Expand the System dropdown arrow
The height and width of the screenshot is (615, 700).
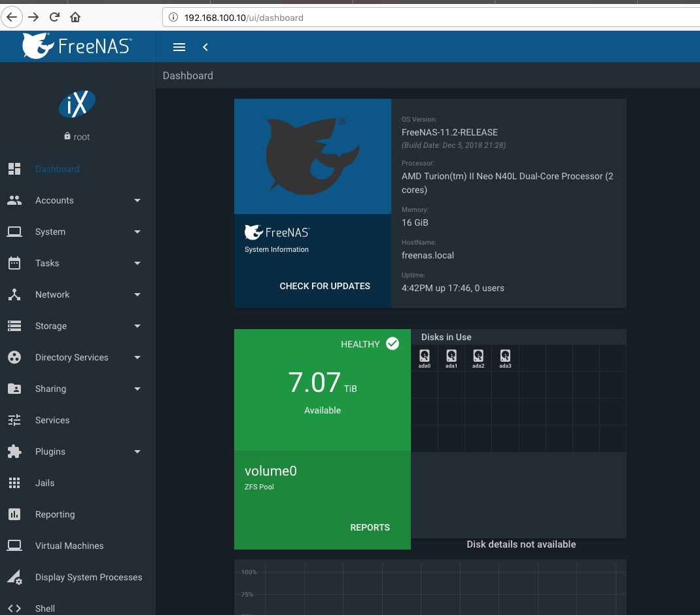pyautogui.click(x=137, y=232)
